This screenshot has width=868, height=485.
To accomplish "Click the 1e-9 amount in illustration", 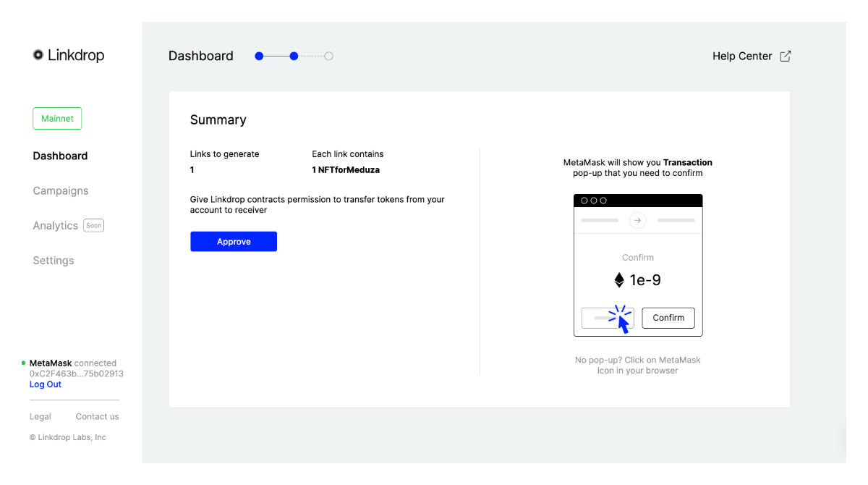I will [x=645, y=280].
